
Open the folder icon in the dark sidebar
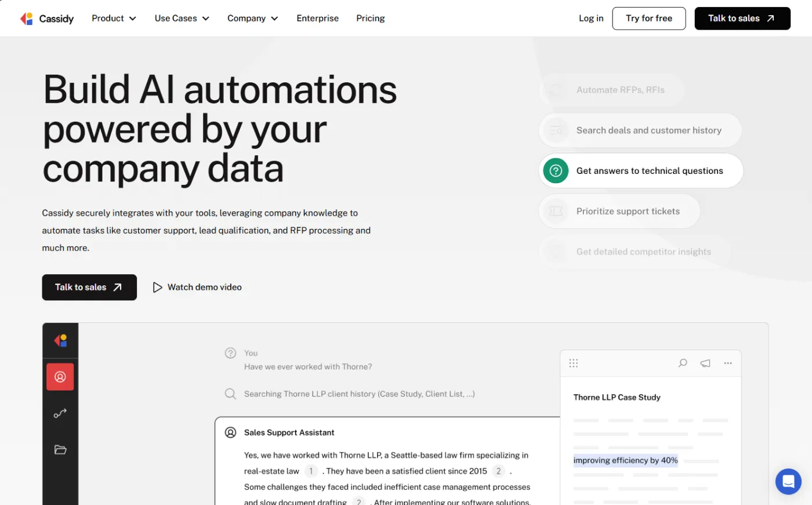point(60,449)
